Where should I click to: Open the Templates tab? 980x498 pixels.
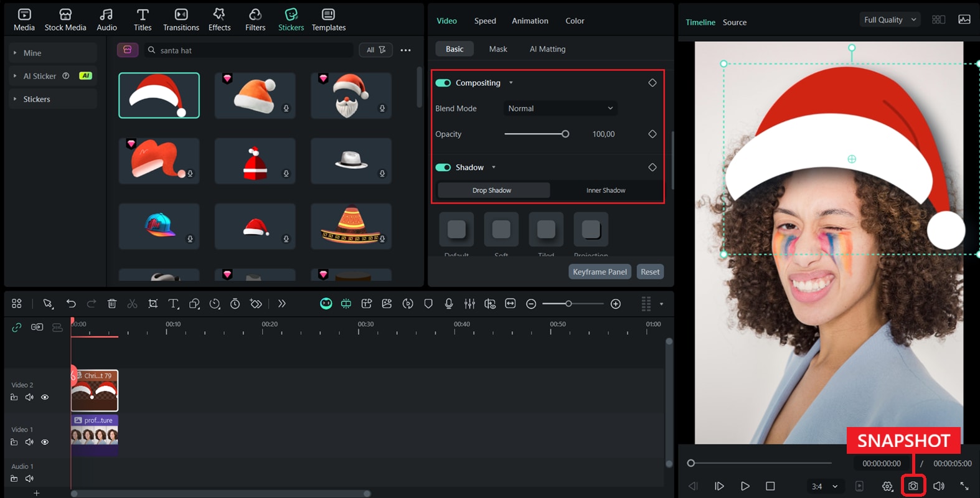[329, 20]
